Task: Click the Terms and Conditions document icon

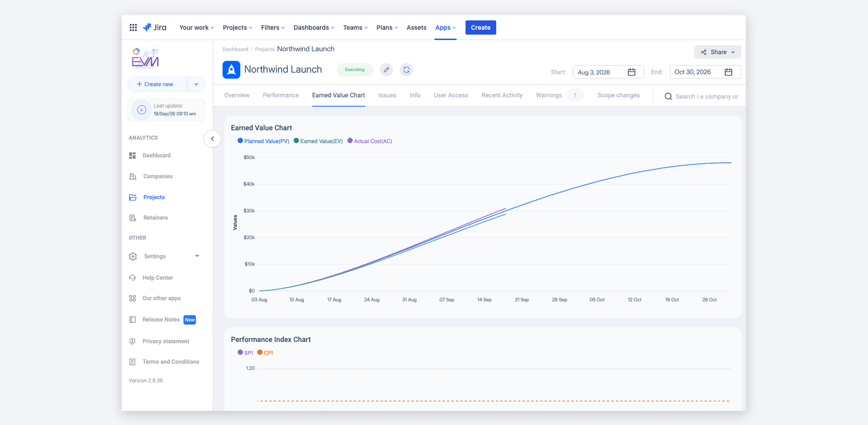Action: pos(133,362)
